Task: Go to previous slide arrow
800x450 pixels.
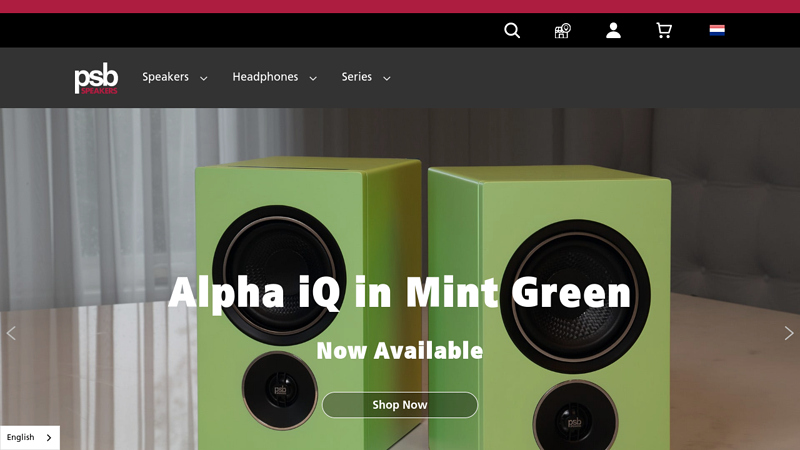Action: pyautogui.click(x=11, y=333)
